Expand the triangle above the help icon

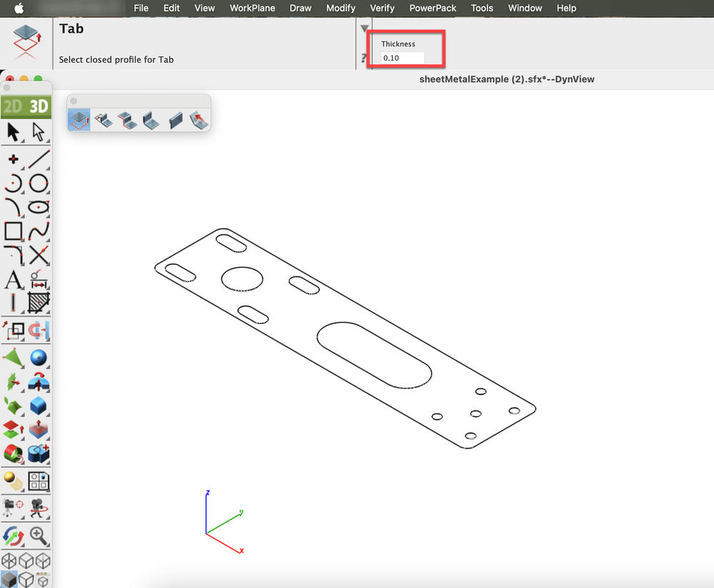point(365,29)
